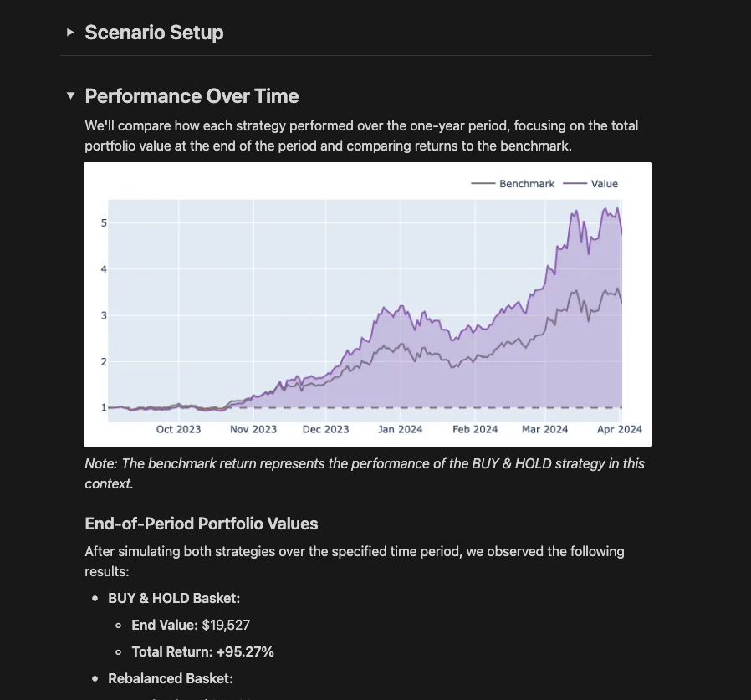Click the Total Return +95.27% line
The width and height of the screenshot is (751, 700).
coord(202,651)
